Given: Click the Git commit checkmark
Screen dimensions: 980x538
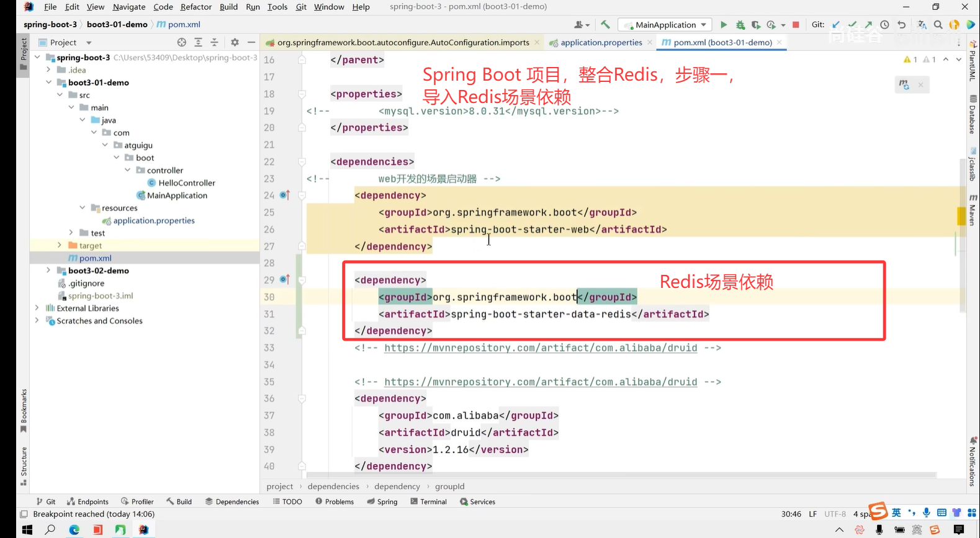Looking at the screenshot, I should 852,25.
